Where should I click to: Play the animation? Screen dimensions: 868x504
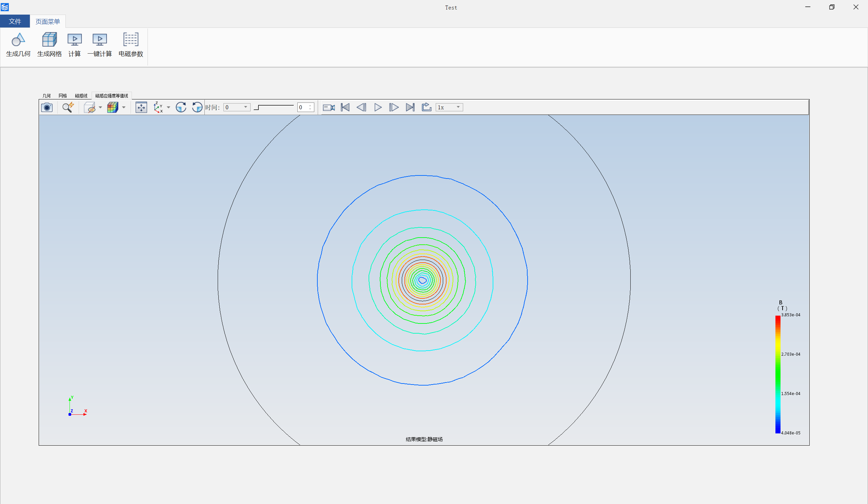coord(378,107)
